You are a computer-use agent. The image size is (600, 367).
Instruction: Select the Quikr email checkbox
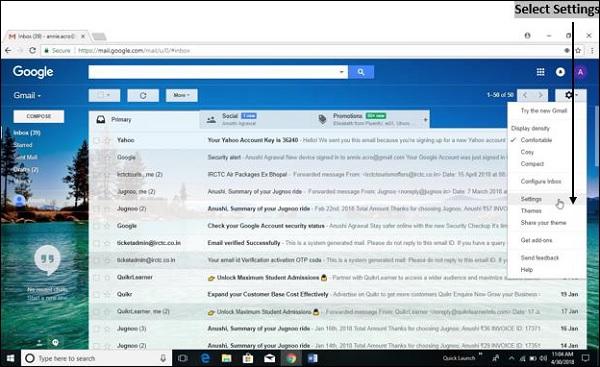tap(96, 294)
